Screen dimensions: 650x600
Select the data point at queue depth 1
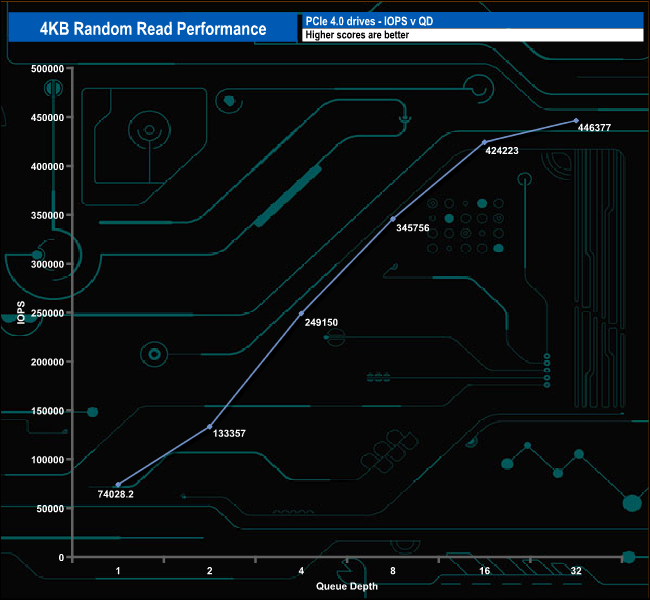click(x=118, y=484)
